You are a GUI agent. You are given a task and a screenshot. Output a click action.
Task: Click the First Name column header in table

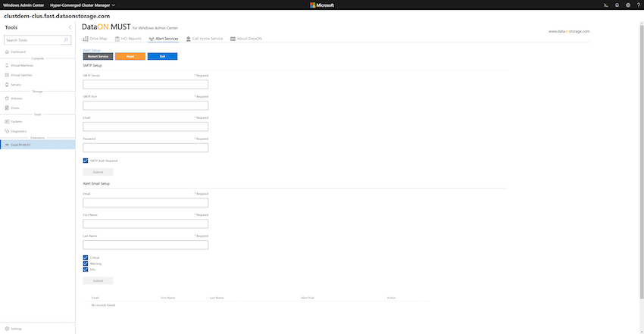[x=168, y=298]
